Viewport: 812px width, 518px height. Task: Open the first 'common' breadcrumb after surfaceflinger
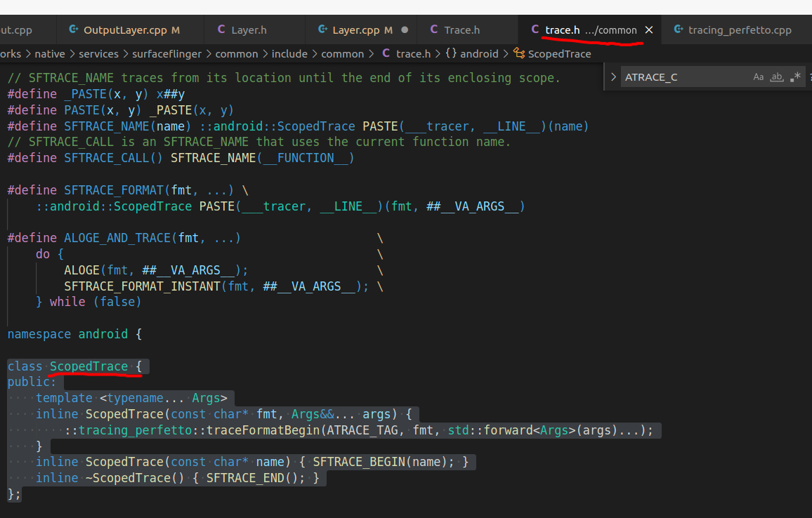237,54
